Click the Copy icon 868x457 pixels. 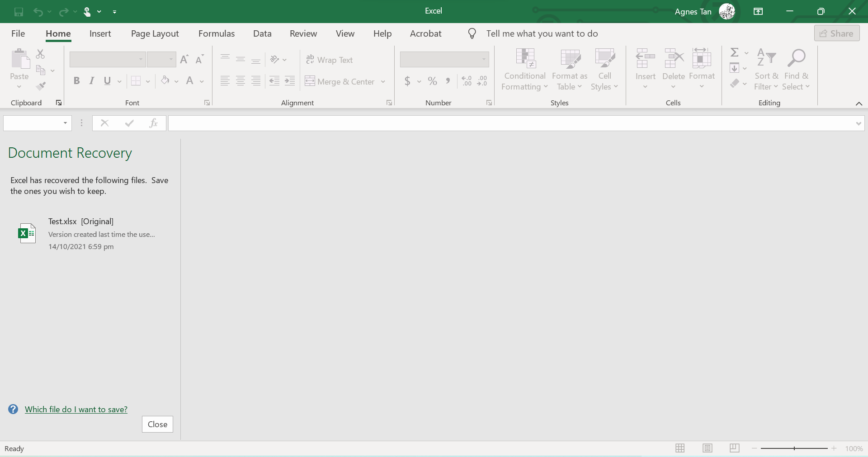(x=41, y=70)
